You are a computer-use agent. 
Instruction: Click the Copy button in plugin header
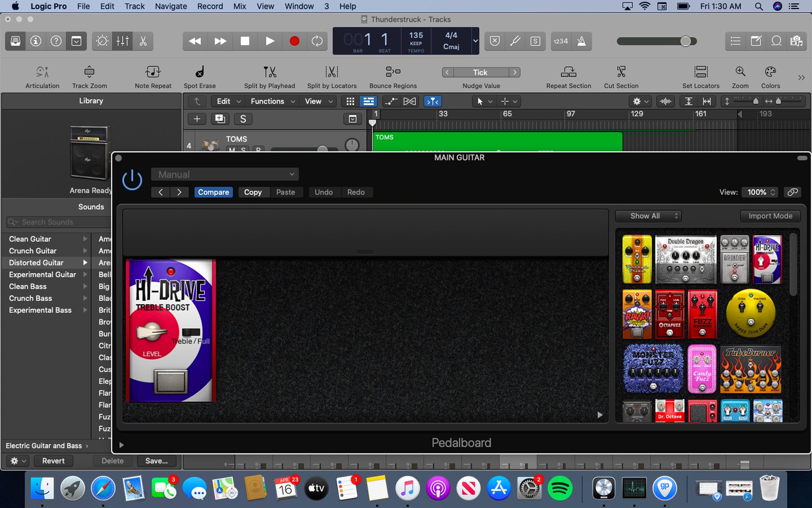(x=253, y=192)
